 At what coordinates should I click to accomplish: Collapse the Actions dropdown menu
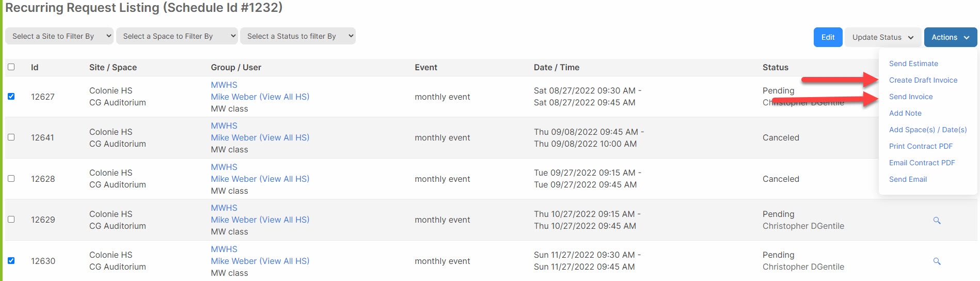tap(951, 37)
